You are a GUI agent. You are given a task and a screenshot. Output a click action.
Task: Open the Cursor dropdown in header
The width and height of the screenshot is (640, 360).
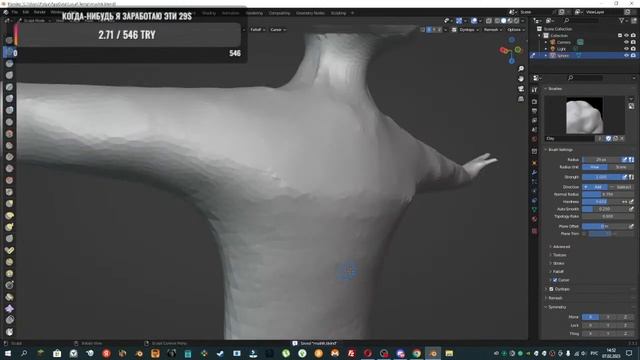(x=278, y=30)
